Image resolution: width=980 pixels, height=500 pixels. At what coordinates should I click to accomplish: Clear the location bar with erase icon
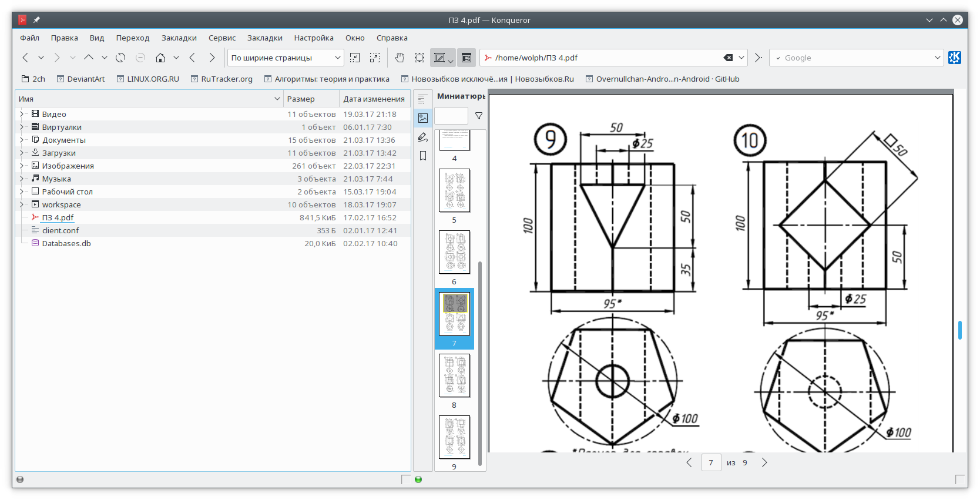(728, 58)
